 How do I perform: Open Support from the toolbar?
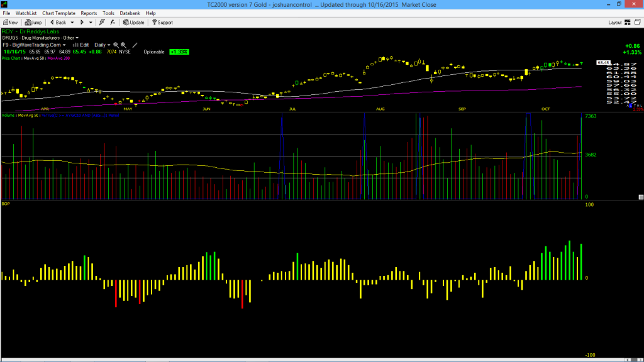click(163, 23)
